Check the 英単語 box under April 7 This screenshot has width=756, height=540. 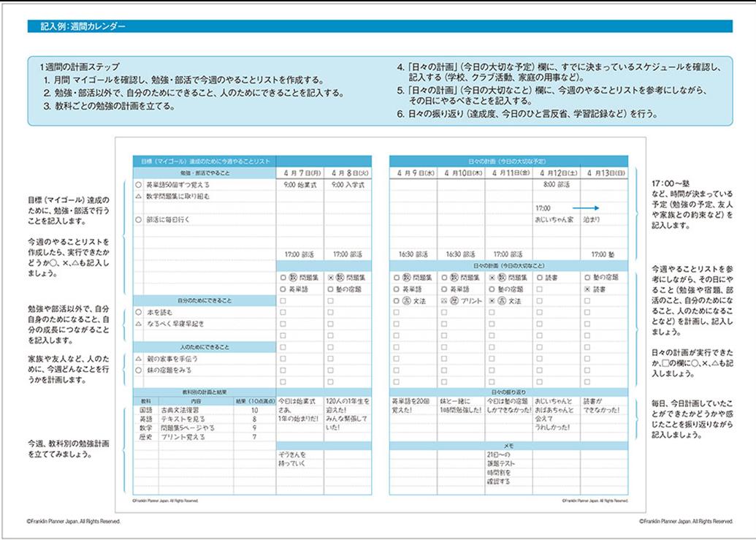(283, 289)
